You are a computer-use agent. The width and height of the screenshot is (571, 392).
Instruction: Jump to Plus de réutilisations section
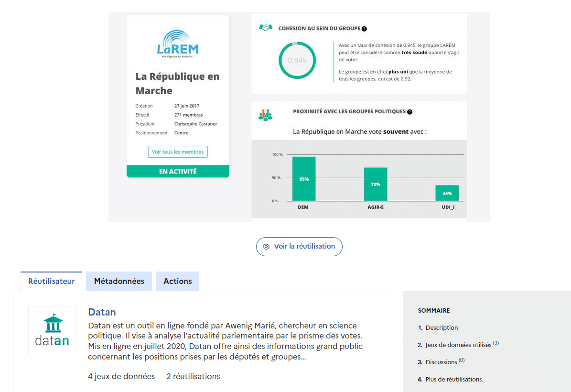(453, 379)
